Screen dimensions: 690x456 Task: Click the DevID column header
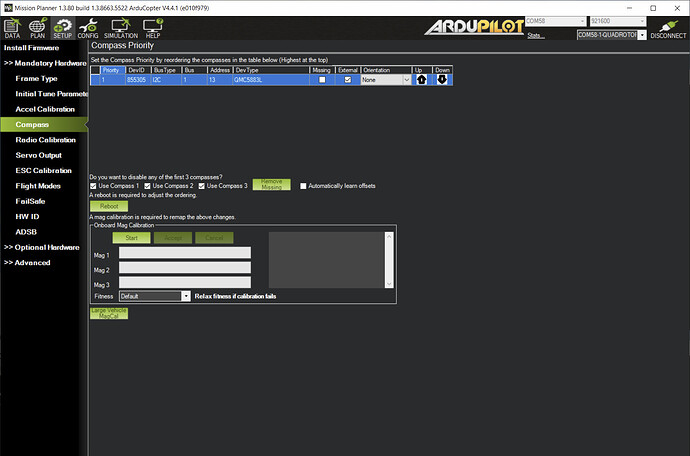tap(139, 70)
